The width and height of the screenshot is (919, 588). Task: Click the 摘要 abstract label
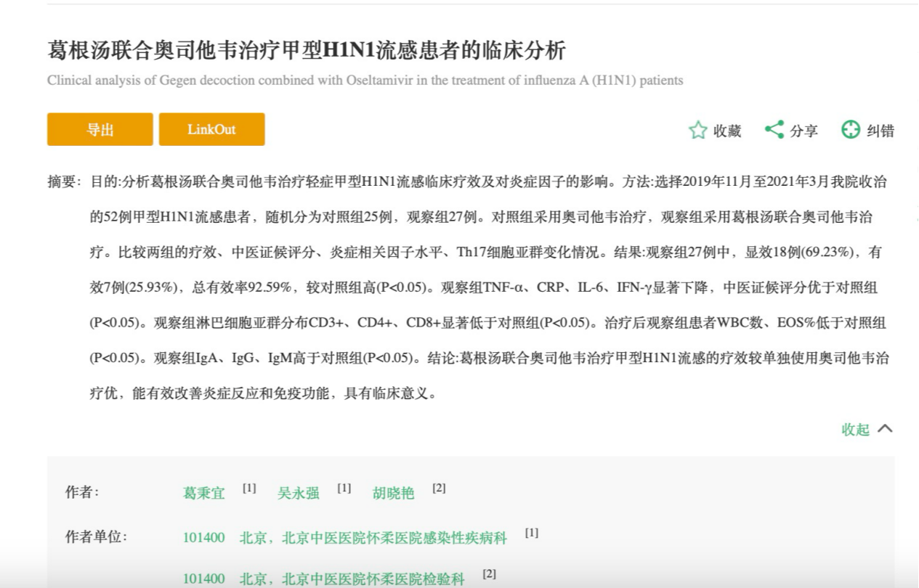(62, 182)
